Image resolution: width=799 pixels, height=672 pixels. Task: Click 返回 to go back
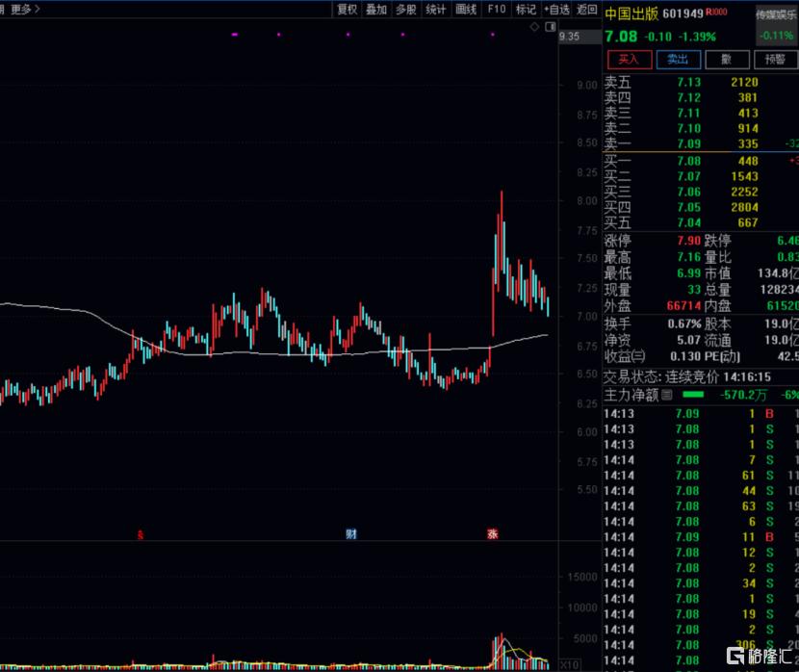tap(586, 10)
